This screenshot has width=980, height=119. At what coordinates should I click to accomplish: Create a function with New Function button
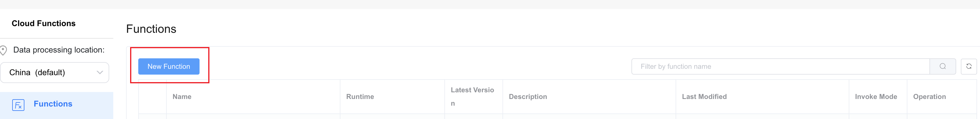point(168,66)
